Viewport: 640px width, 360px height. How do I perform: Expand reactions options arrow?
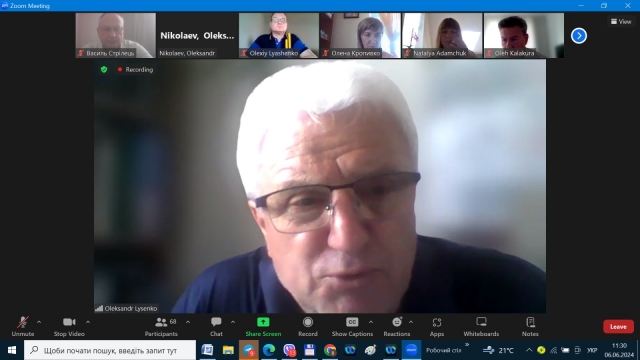click(411, 322)
